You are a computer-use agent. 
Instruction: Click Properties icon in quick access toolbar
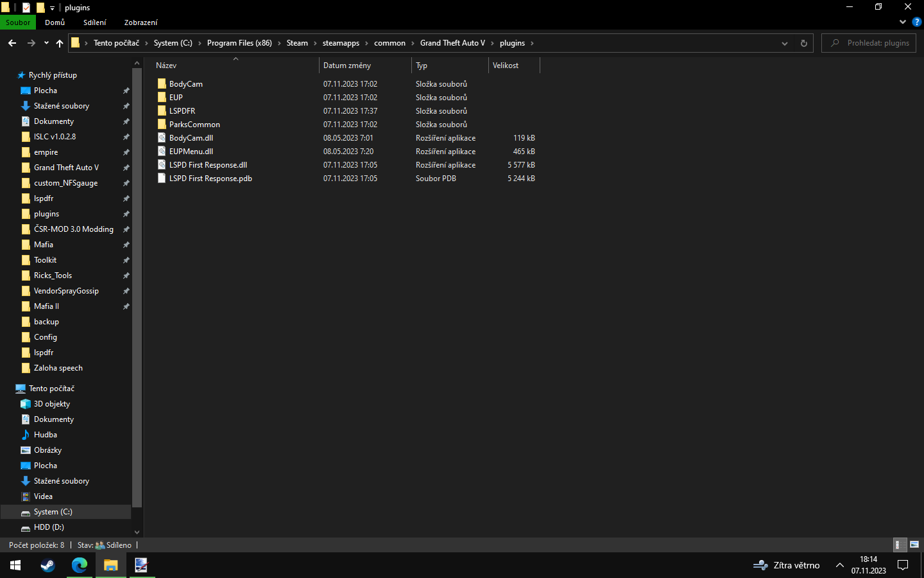(x=26, y=8)
